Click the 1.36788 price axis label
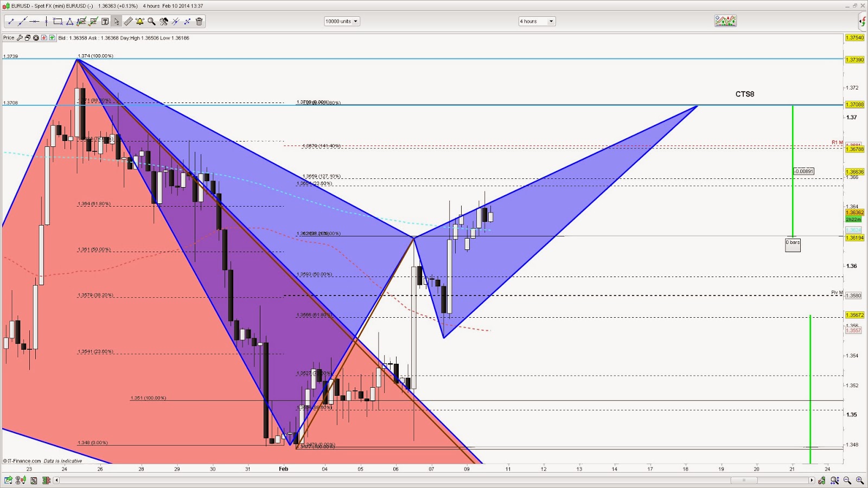Screen dimensions: 868x488 854,149
